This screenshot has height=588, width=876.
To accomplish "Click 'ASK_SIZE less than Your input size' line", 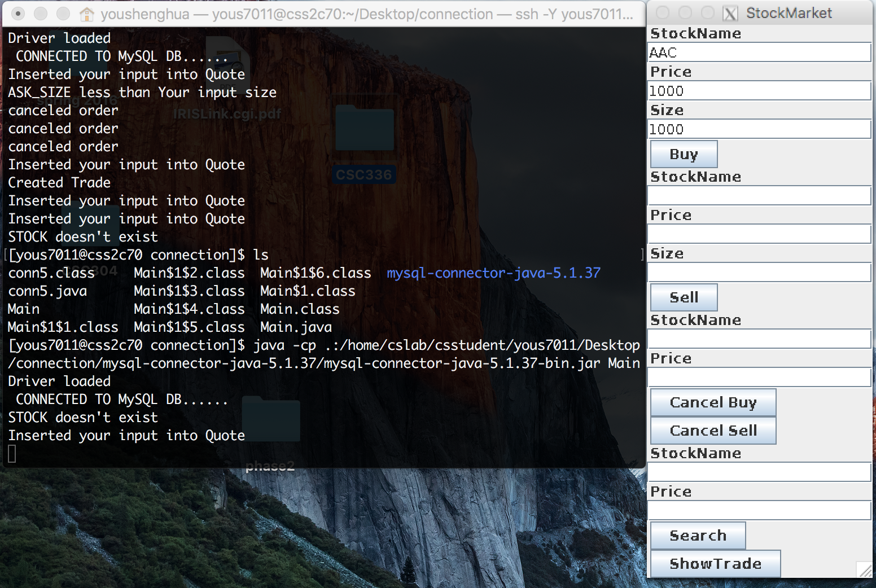I will 142,93.
